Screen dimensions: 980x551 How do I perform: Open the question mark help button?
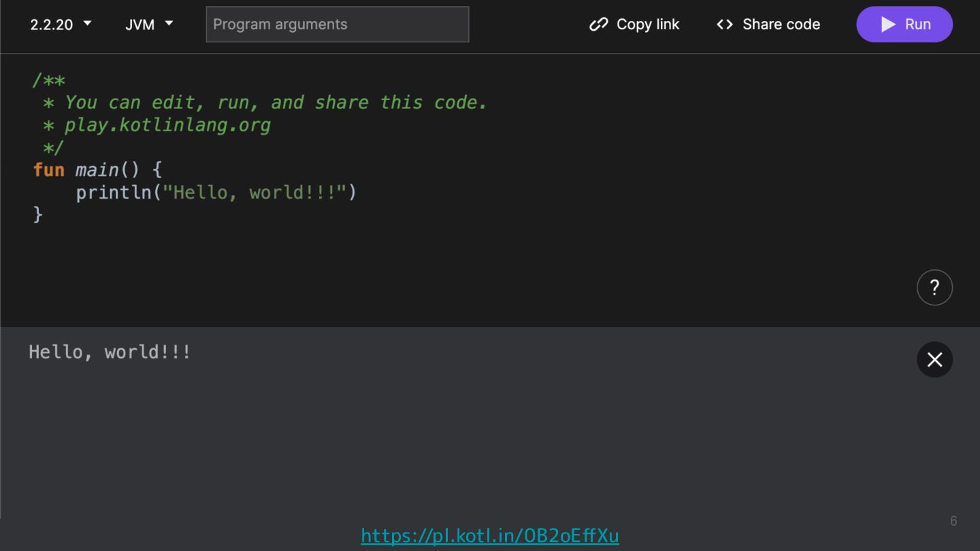pyautogui.click(x=934, y=288)
